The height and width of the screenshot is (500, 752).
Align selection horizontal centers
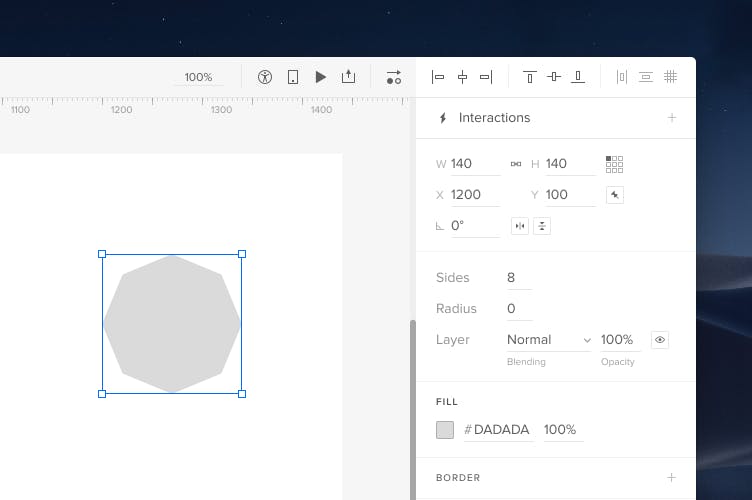point(462,77)
